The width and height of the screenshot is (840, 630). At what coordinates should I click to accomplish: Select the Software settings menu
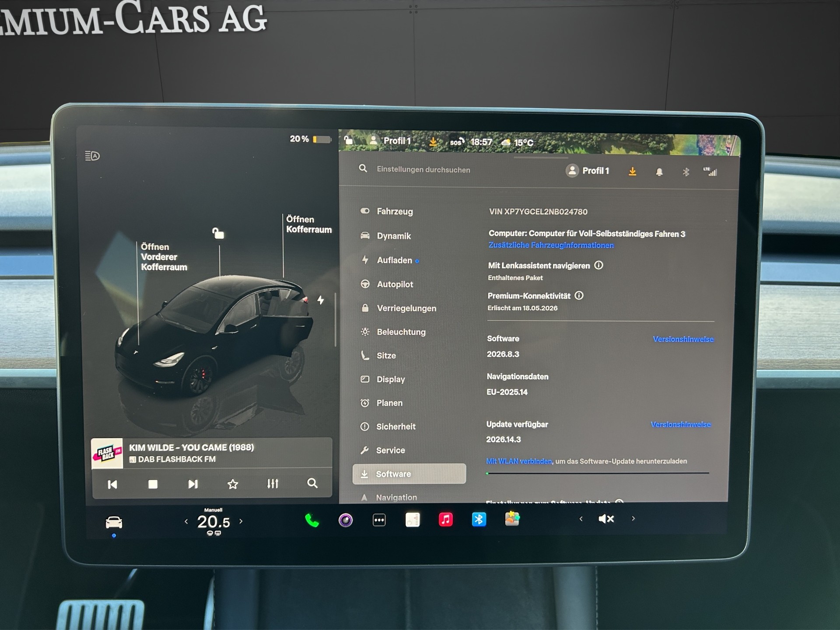pos(409,474)
